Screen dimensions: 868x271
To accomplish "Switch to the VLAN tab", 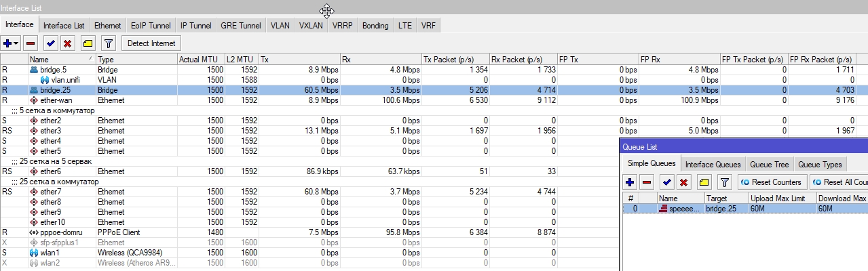I will 280,26.
